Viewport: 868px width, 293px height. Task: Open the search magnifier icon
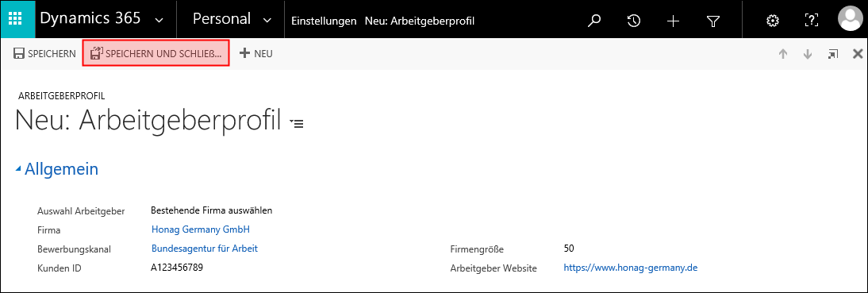[x=594, y=21]
